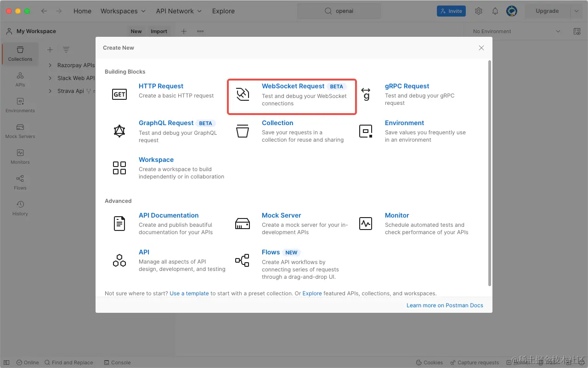The width and height of the screenshot is (588, 368).
Task: Open Capture requests in the status bar
Action: coord(475,362)
